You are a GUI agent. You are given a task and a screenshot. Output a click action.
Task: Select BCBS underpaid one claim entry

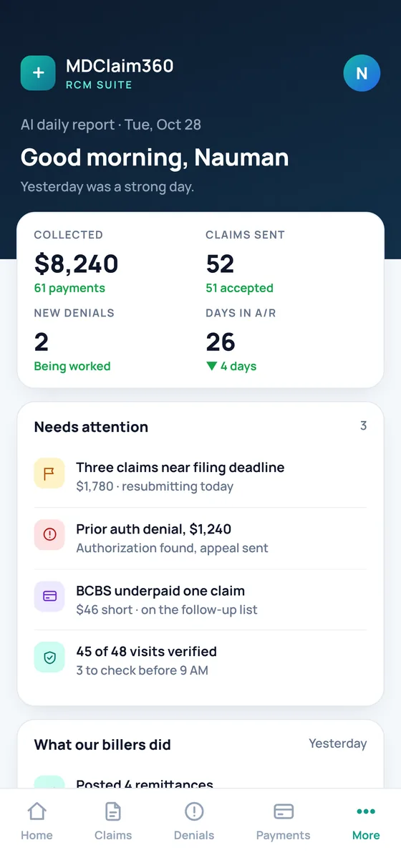[x=200, y=599]
